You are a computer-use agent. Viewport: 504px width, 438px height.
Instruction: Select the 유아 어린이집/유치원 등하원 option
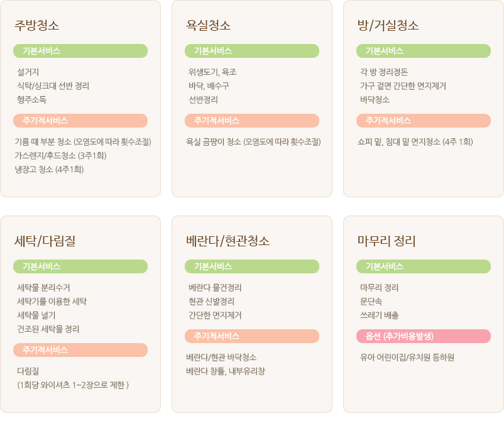click(x=407, y=358)
